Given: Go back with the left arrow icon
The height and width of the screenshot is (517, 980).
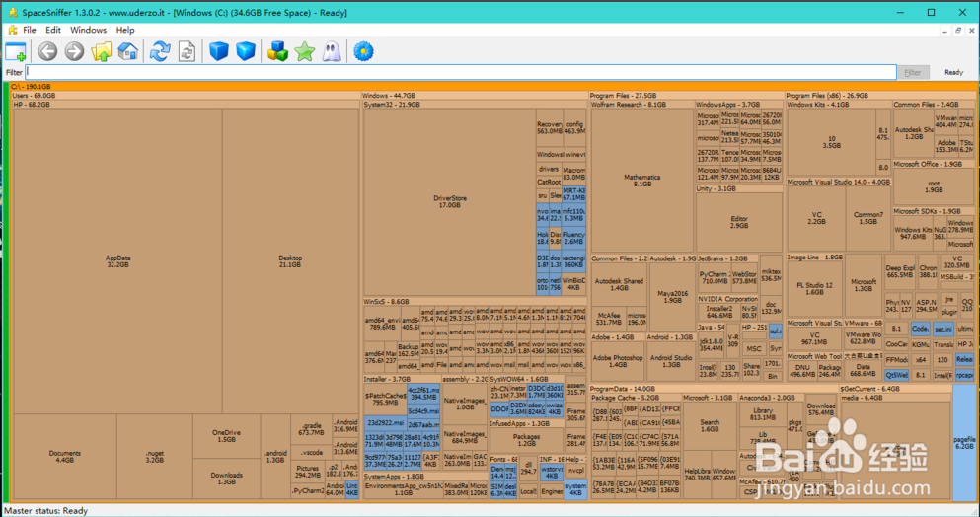Looking at the screenshot, I should 47,52.
